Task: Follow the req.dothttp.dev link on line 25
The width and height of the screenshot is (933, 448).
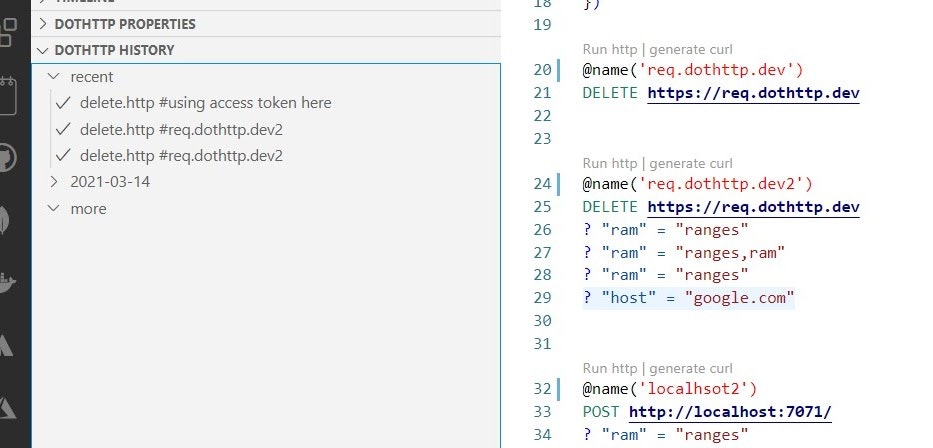Action: coord(753,206)
